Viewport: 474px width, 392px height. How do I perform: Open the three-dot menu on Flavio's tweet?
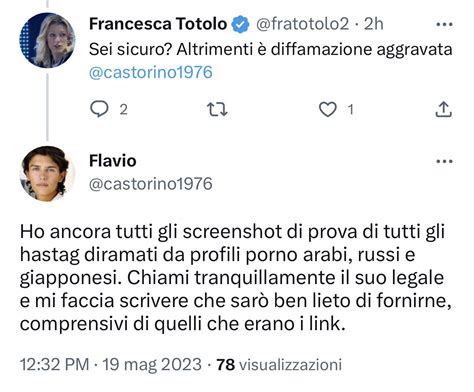click(444, 162)
